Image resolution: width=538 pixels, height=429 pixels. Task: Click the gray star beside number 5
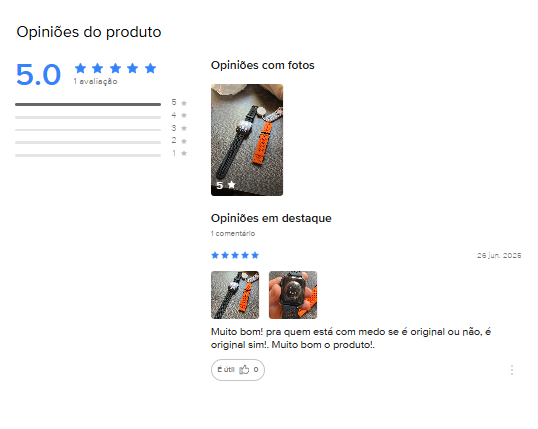pos(184,103)
